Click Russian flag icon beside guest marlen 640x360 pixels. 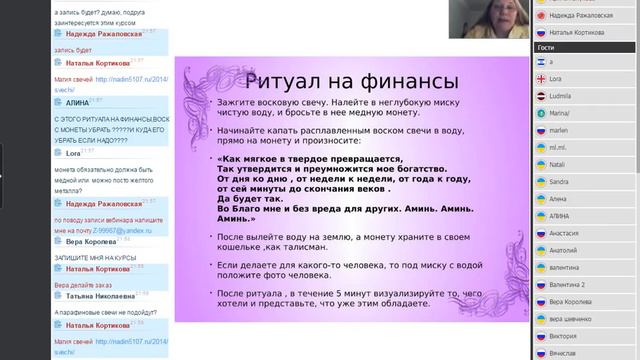point(541,131)
